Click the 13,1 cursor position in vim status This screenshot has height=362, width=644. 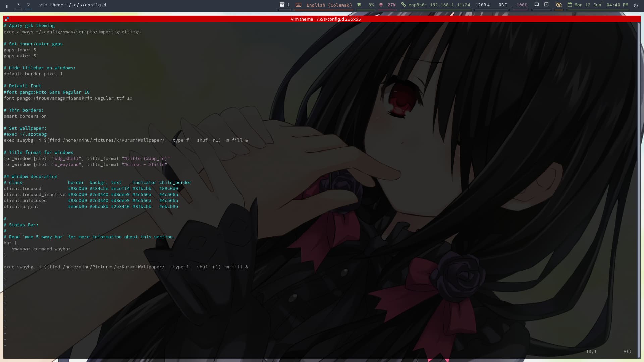click(x=591, y=352)
